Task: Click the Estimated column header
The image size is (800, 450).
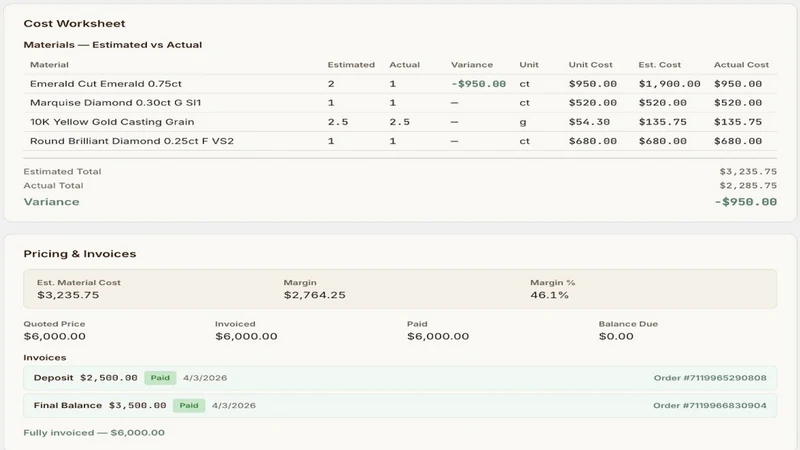Action: pos(351,65)
